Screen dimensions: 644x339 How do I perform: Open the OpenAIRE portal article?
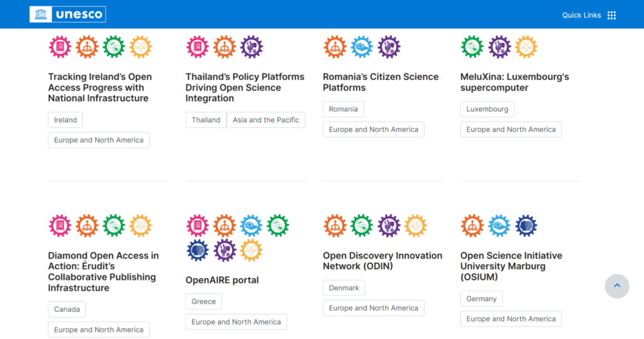pos(222,281)
